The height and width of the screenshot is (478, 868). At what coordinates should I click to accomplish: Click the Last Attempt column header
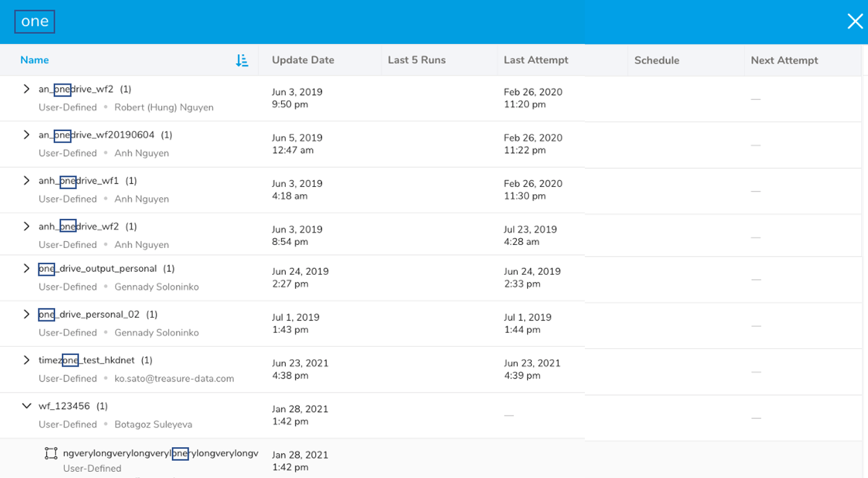(x=535, y=60)
